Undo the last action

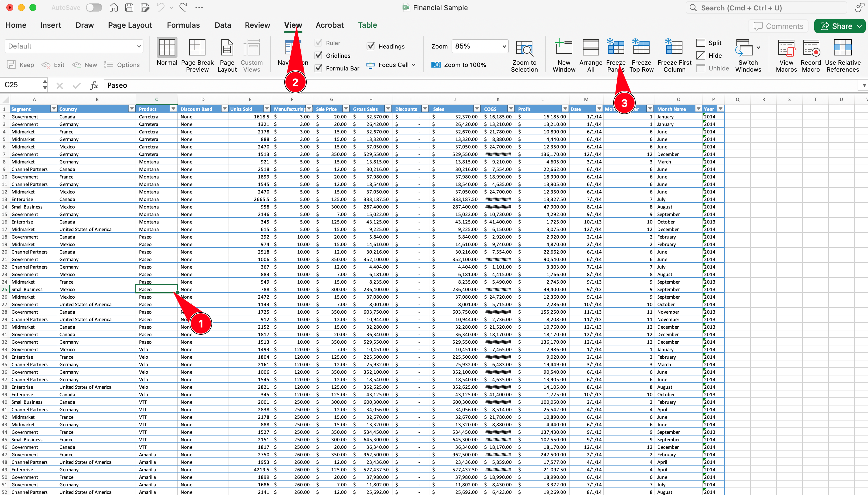point(160,8)
